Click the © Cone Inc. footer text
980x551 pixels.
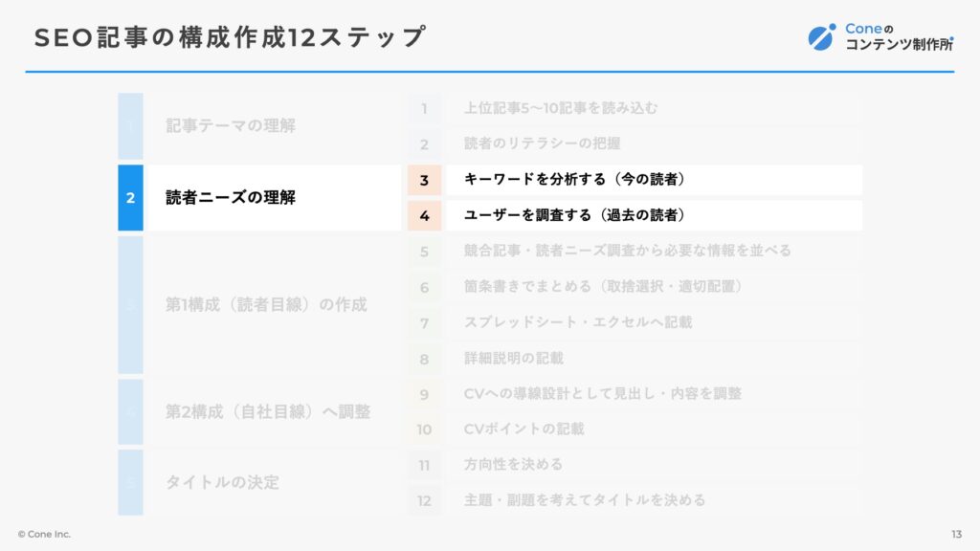click(44, 534)
